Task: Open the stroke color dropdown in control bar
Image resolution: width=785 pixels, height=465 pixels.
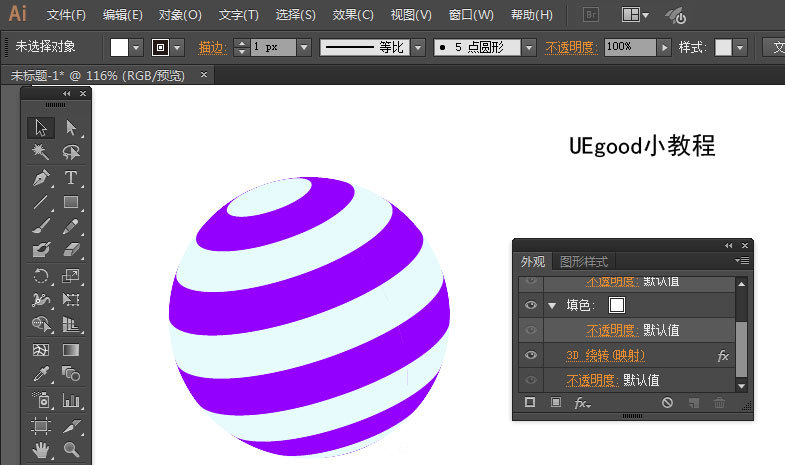Action: (x=178, y=48)
